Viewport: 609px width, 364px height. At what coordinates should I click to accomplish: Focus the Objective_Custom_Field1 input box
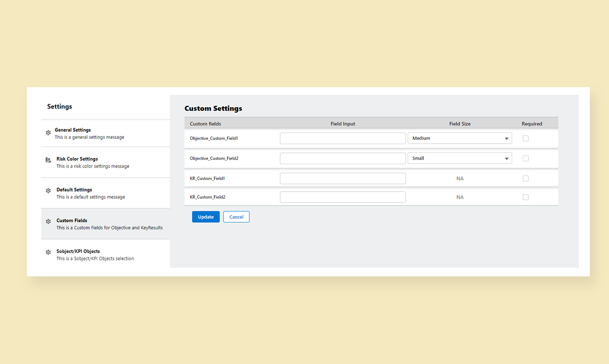click(342, 138)
